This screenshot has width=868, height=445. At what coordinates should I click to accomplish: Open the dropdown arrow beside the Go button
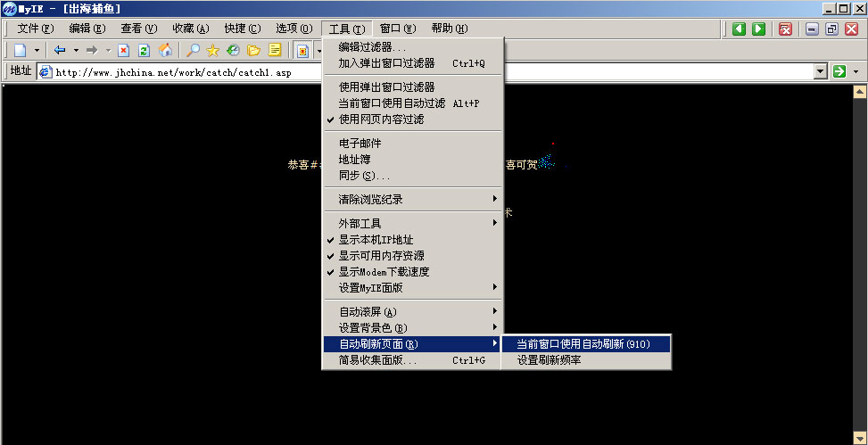pyautogui.click(x=856, y=71)
